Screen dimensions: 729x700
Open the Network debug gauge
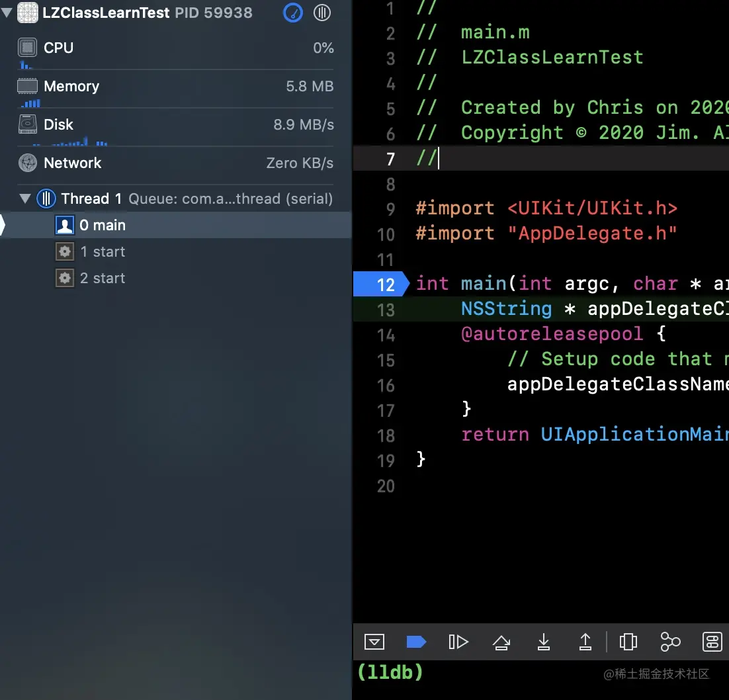(176, 163)
